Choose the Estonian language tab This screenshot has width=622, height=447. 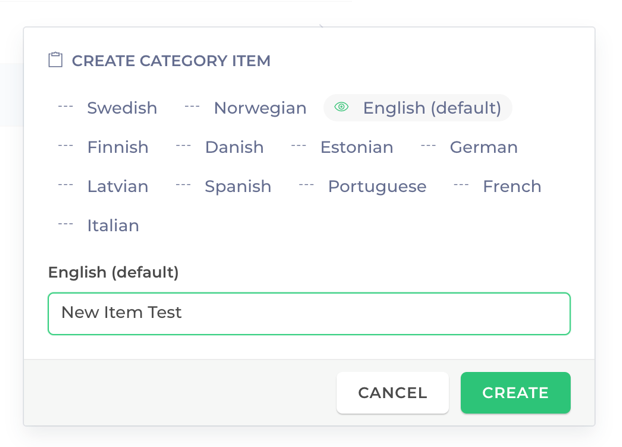click(x=342, y=147)
